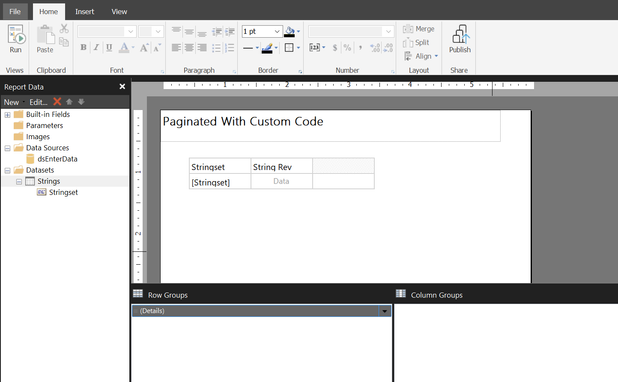Align text to top vertically

click(x=176, y=31)
